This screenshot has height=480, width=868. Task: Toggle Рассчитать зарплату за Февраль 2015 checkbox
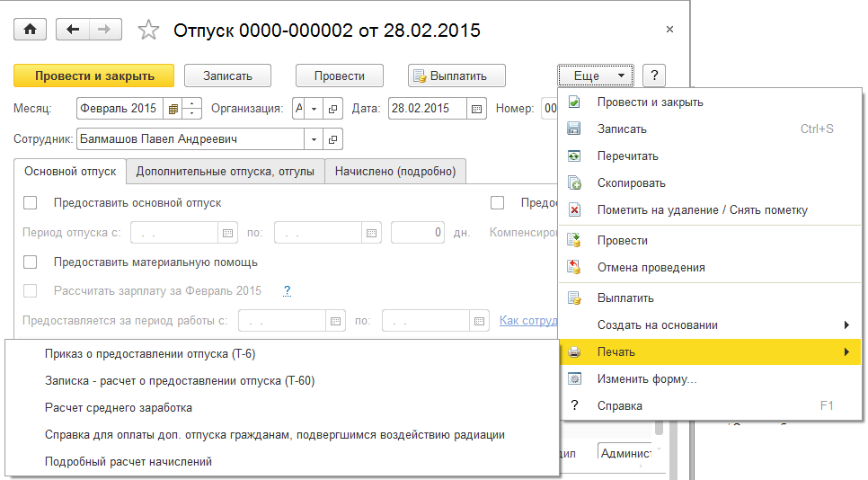[31, 291]
